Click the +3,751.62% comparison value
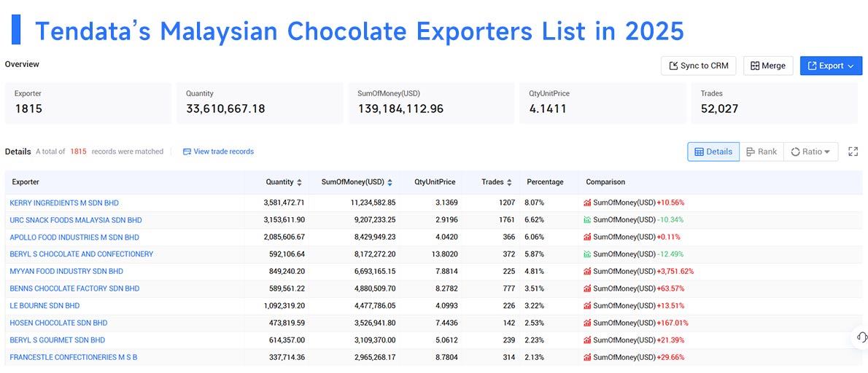868x373 pixels. click(675, 271)
